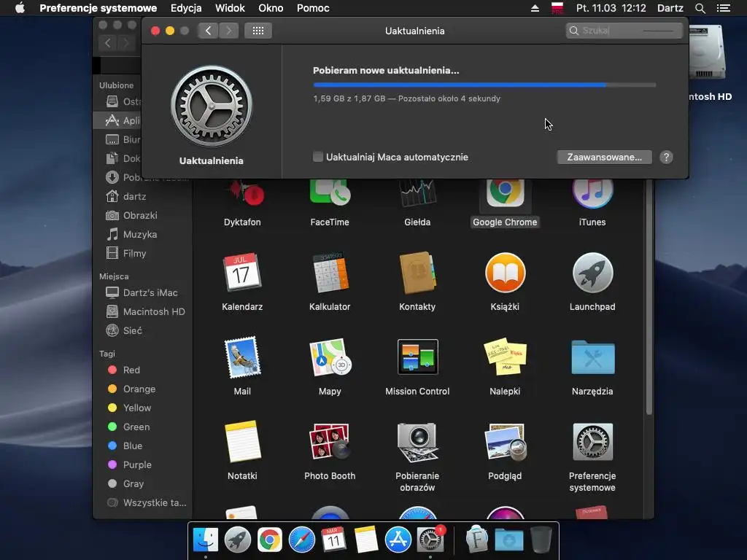Open Notification Center in the menu bar
The width and height of the screenshot is (747, 560).
[723, 8]
